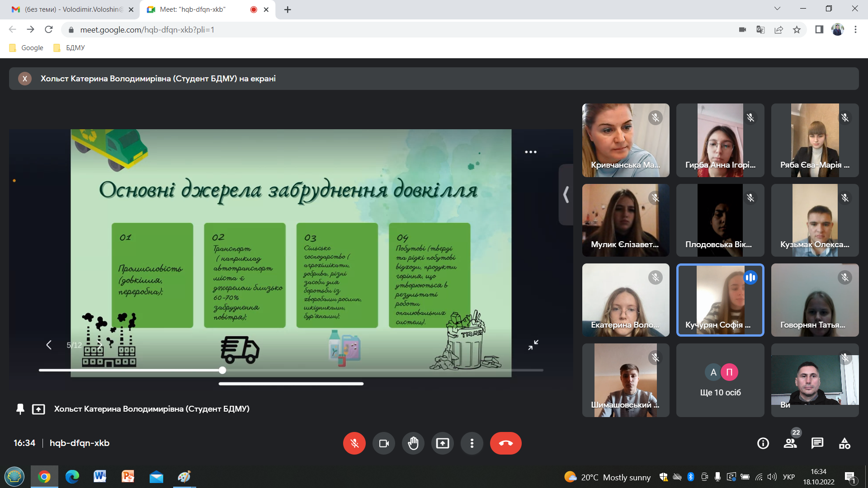Select Говорнян Татьяна participant tile

point(815,300)
